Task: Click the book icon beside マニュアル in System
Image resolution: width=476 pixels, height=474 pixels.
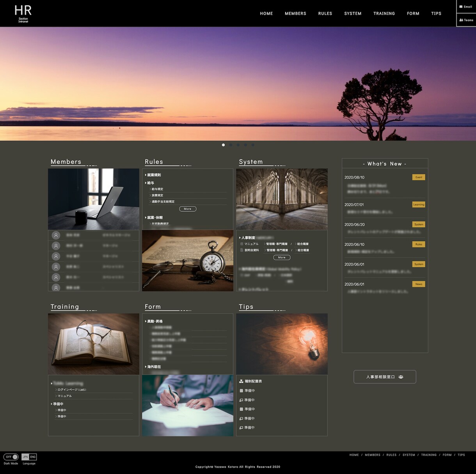Action: (242, 244)
